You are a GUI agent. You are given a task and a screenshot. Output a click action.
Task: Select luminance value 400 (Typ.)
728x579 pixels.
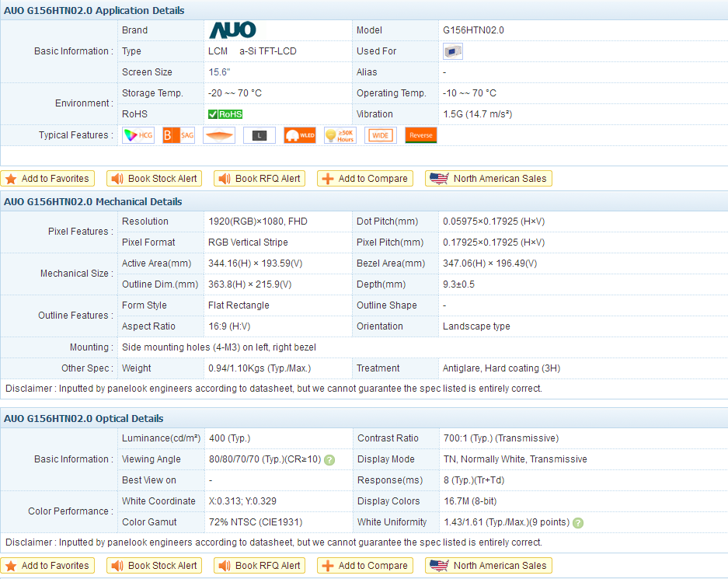[x=229, y=438]
